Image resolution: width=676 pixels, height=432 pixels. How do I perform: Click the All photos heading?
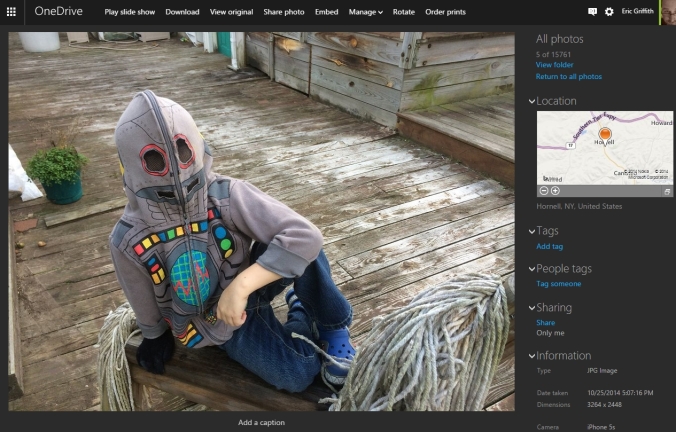click(560, 39)
